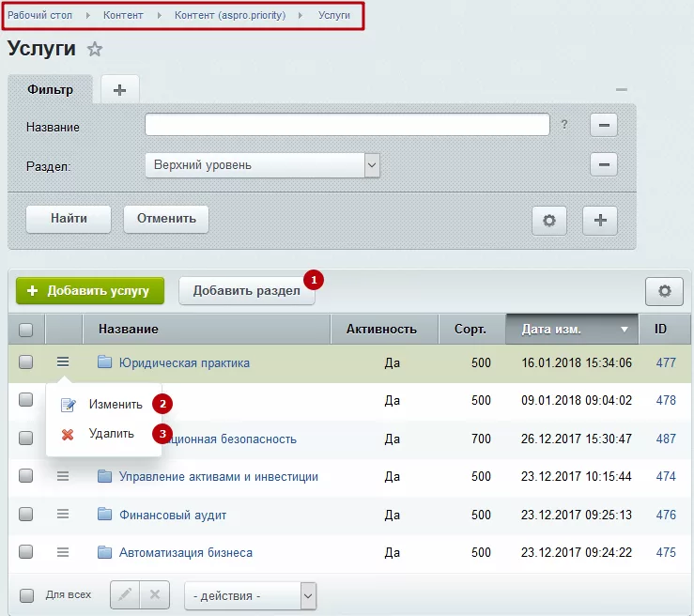This screenshot has width=694, height=616.
Task: Open hamburger menu for Финансовый аудит row
Action: click(x=63, y=515)
